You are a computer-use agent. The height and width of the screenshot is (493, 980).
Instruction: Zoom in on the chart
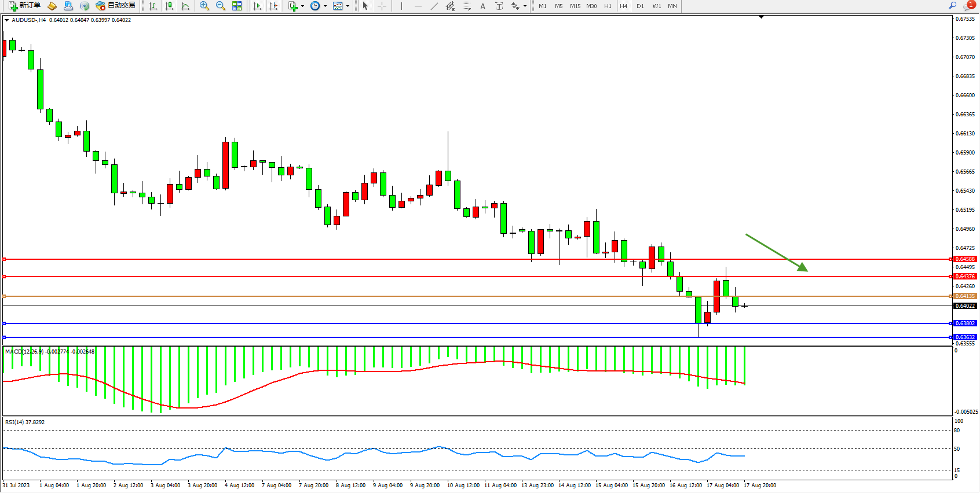204,6
